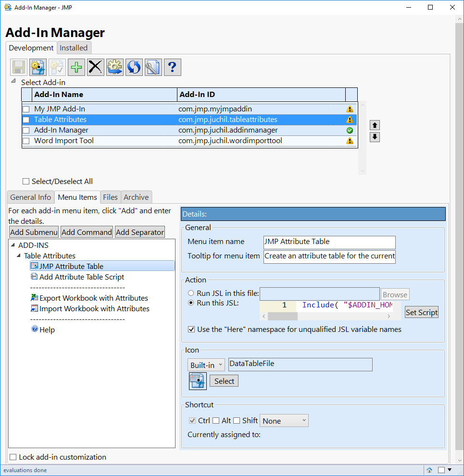
Task: Click green check icon on Add-In Manager row
Action: point(350,130)
